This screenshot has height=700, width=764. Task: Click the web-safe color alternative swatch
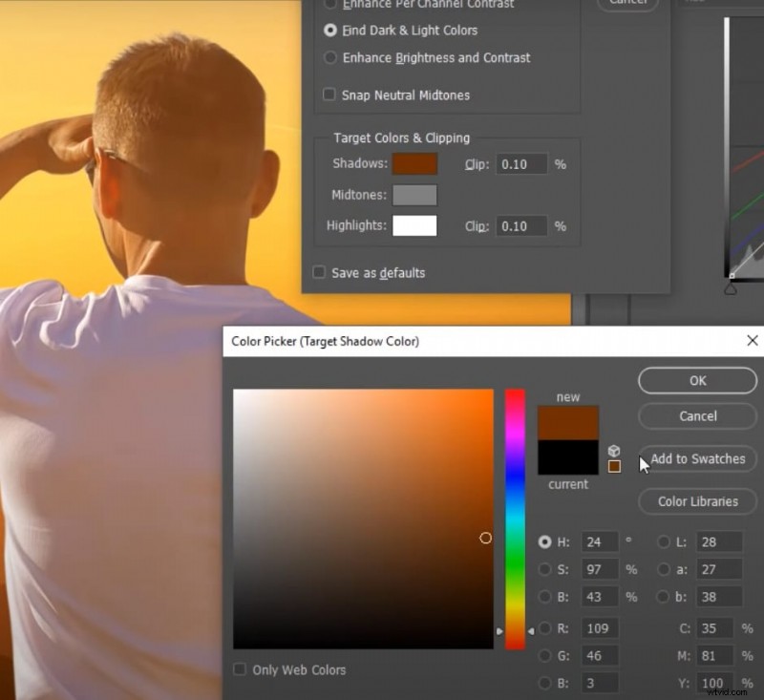click(614, 467)
